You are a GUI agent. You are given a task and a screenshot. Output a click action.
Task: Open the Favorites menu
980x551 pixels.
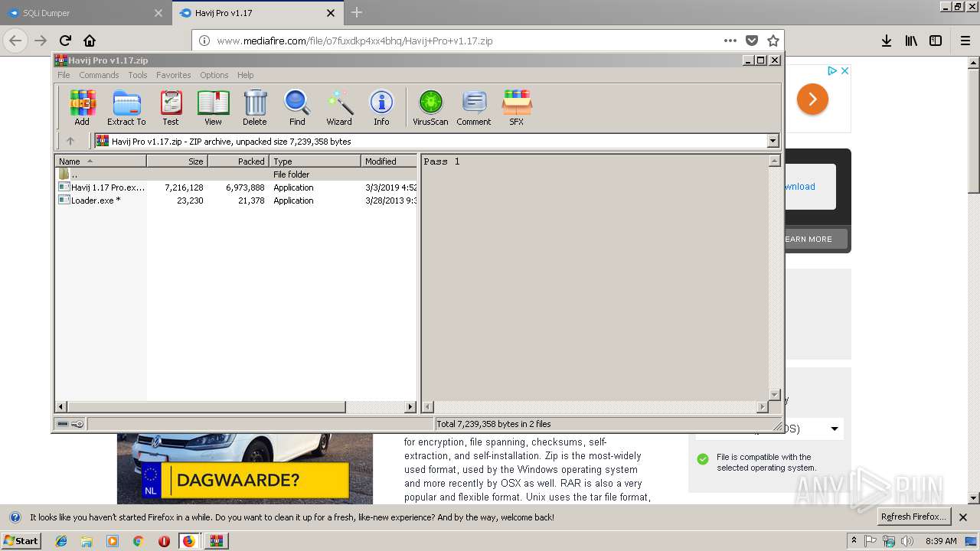tap(174, 75)
